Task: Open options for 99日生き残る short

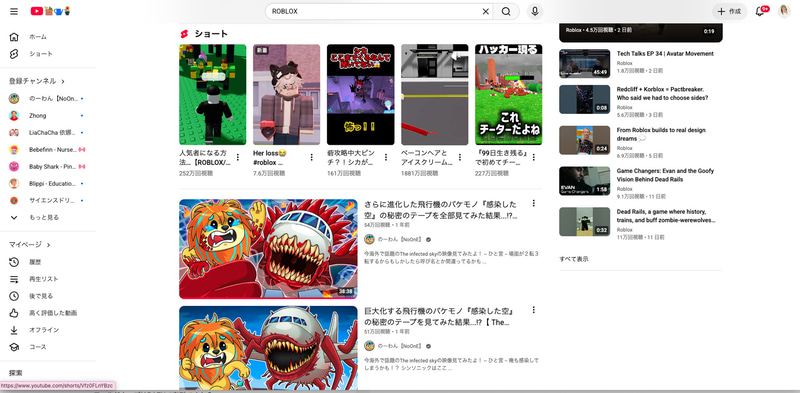Action: pyautogui.click(x=534, y=157)
